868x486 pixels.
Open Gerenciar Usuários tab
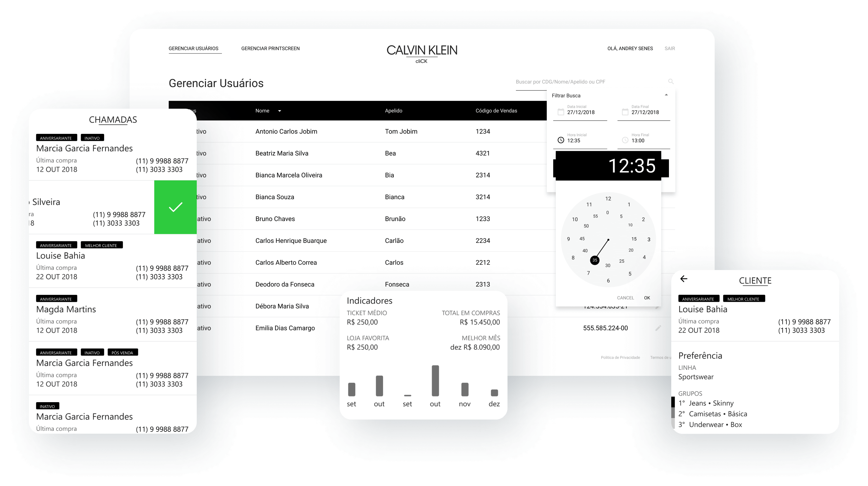[193, 49]
